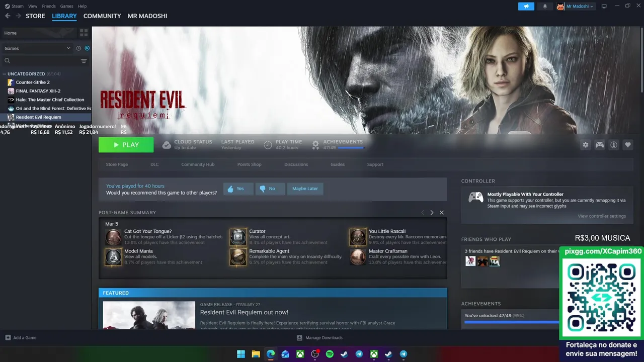Open Cat Got Your Tongue achievement icon
Screen dimensions: 644x362
[x=113, y=237]
